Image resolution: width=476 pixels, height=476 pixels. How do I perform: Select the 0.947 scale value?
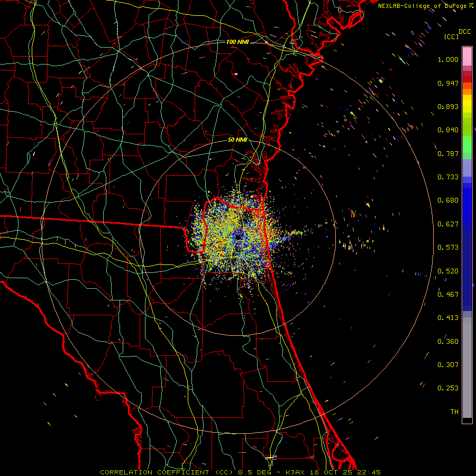tap(448, 83)
